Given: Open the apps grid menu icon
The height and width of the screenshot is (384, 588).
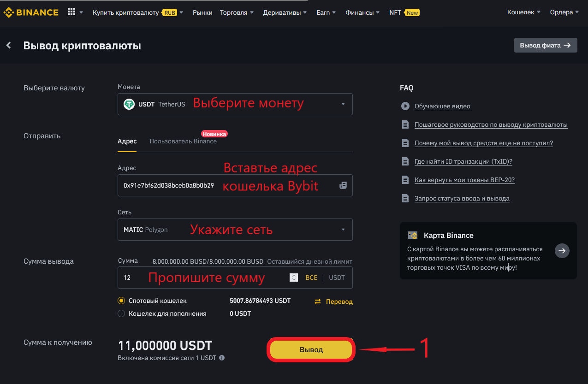Looking at the screenshot, I should [71, 12].
